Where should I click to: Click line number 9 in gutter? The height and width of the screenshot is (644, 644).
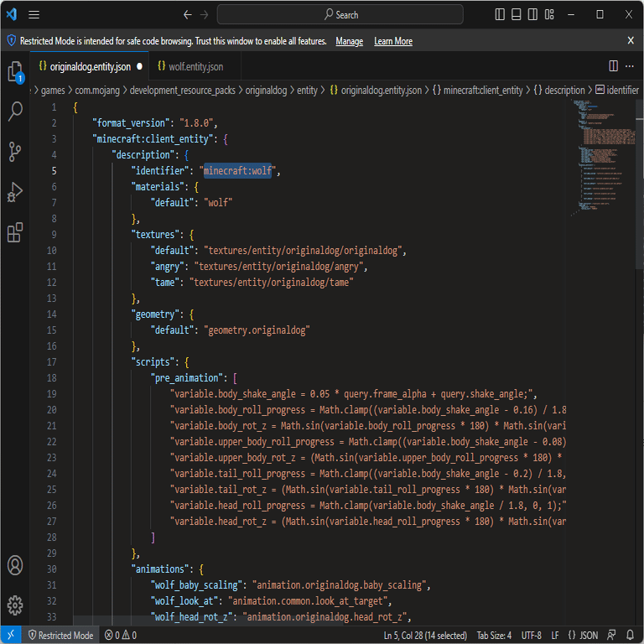pyautogui.click(x=54, y=235)
